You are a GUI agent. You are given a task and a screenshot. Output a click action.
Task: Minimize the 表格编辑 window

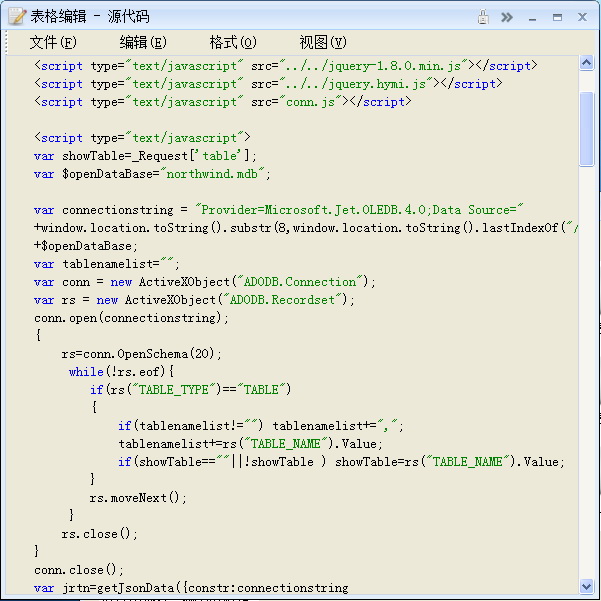(x=532, y=18)
